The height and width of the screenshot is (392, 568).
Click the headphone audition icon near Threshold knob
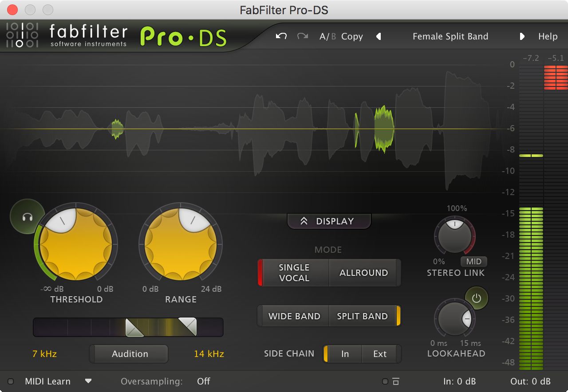[27, 216]
